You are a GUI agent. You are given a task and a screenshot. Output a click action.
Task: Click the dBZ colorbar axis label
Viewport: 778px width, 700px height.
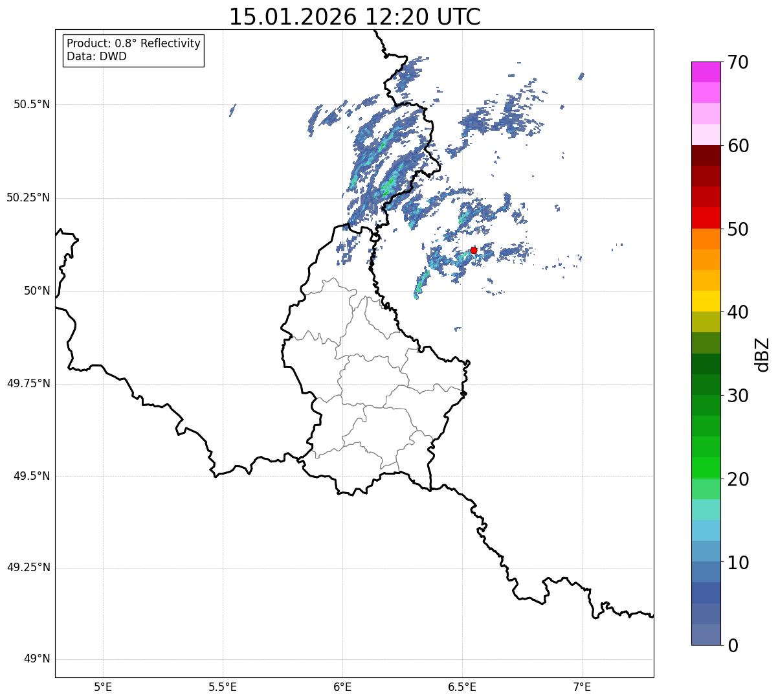763,354
